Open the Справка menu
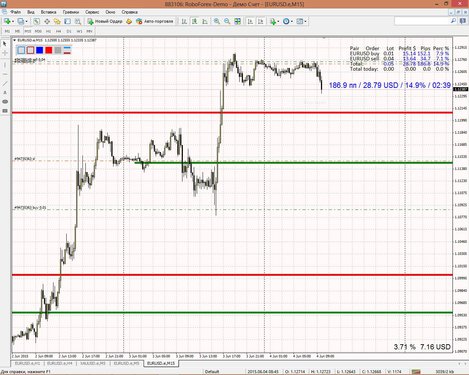Image resolution: width=469 pixels, height=375 pixels. tap(129, 12)
